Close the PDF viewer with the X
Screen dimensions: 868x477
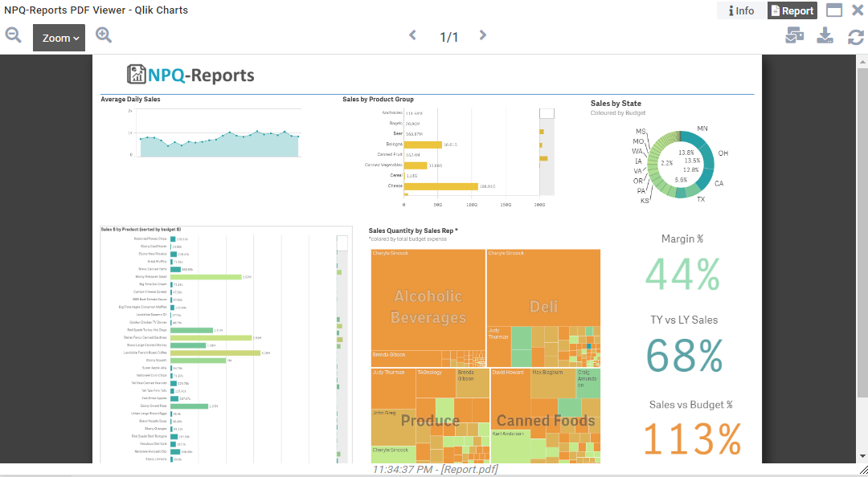(857, 10)
